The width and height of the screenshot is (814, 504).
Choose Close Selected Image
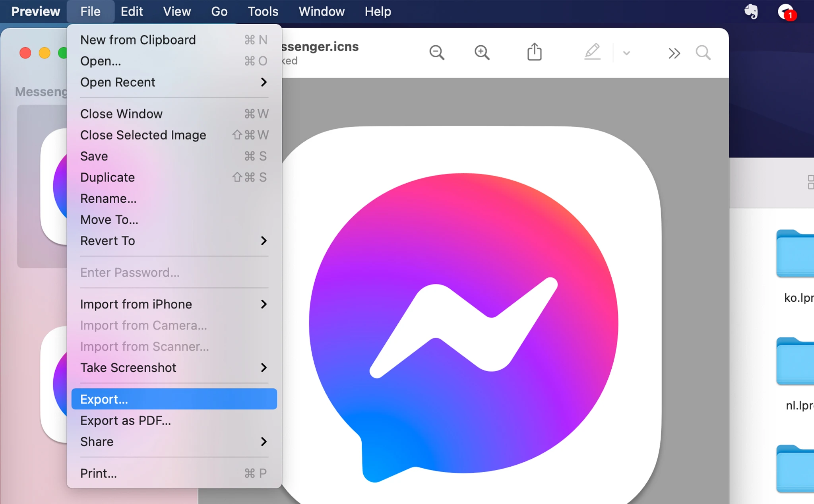pos(174,135)
